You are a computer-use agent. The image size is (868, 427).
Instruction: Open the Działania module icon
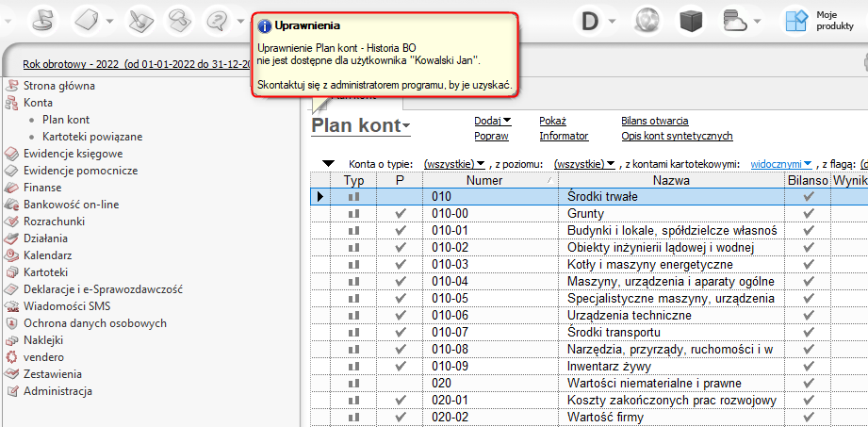(x=10, y=238)
